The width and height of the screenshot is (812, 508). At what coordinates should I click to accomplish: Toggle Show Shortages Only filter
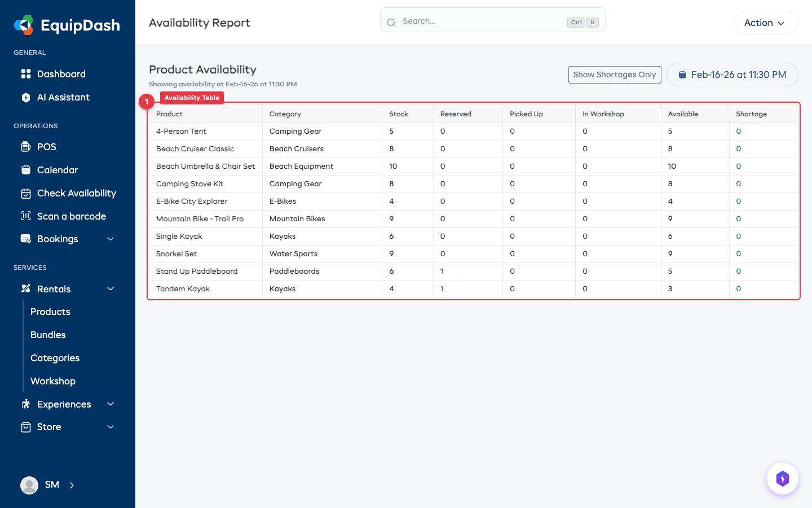coord(615,75)
